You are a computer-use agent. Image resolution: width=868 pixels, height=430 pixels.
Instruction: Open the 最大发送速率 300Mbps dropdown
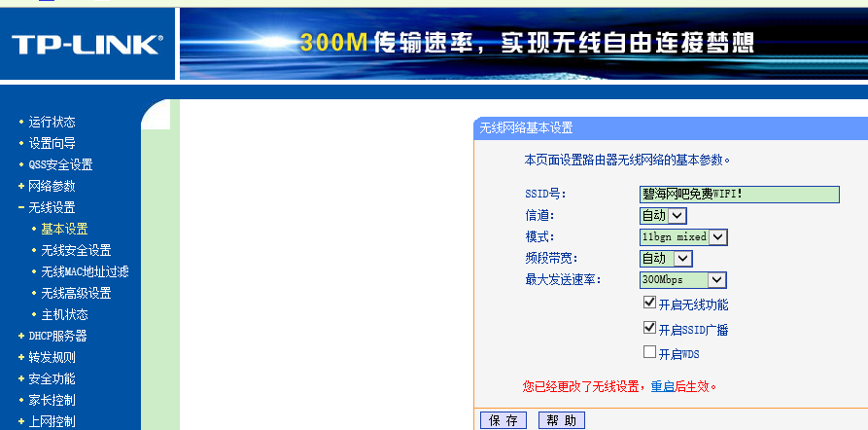[x=683, y=279]
